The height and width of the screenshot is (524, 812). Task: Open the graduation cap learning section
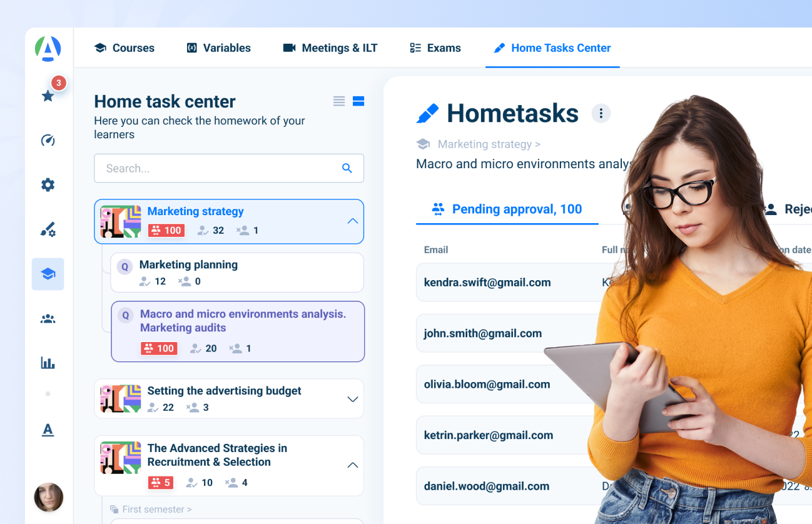click(x=48, y=274)
